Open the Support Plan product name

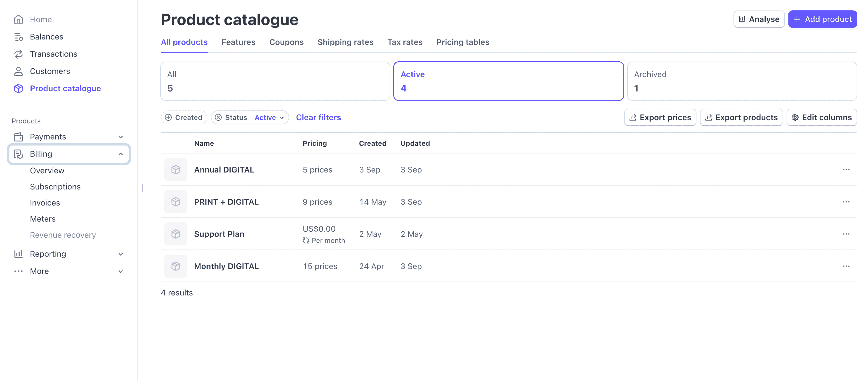click(x=219, y=234)
